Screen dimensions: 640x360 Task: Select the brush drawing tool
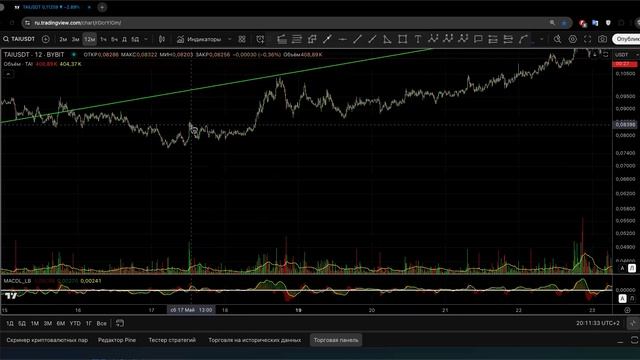click(327, 39)
